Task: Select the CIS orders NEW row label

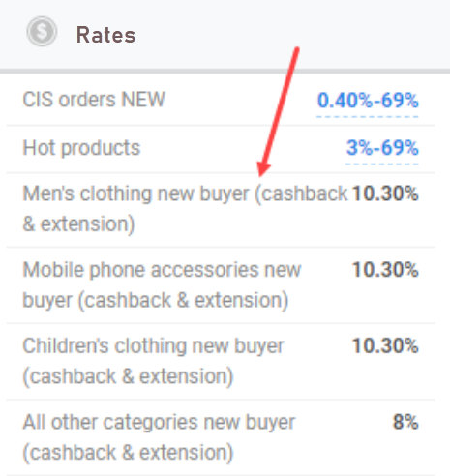Action: coord(94,100)
